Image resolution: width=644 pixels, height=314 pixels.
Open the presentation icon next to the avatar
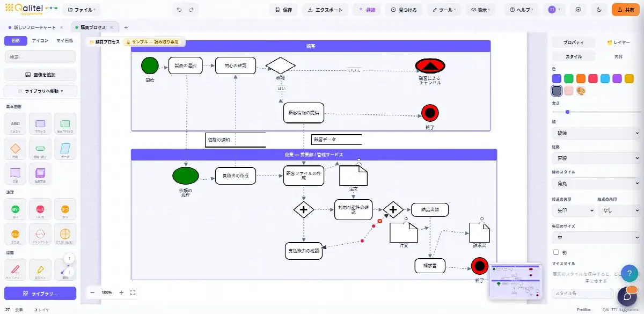[x=578, y=10]
